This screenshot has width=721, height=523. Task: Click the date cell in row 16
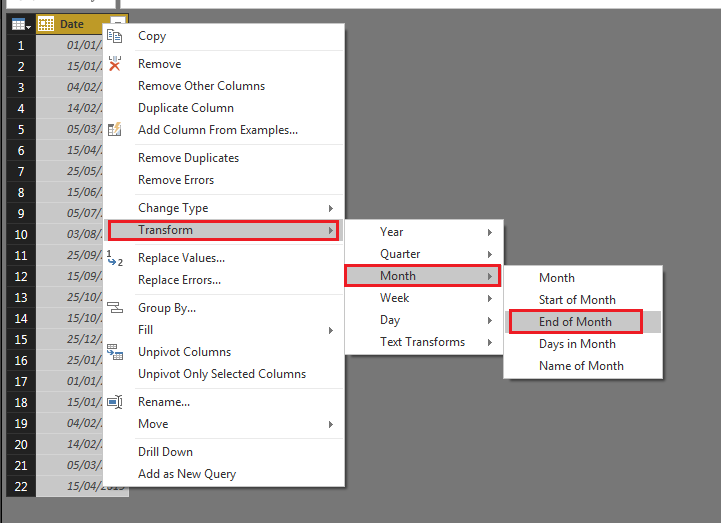click(70, 361)
